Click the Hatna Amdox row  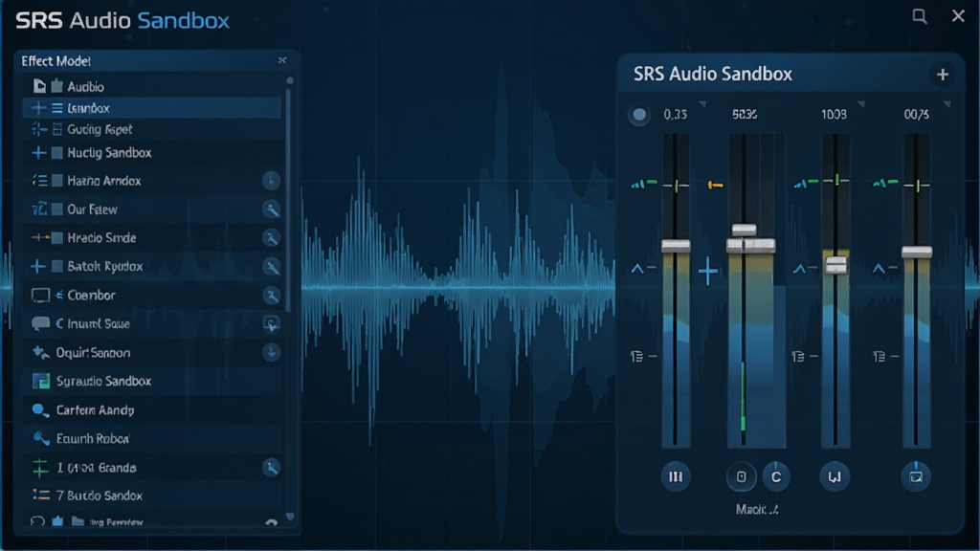(x=152, y=181)
